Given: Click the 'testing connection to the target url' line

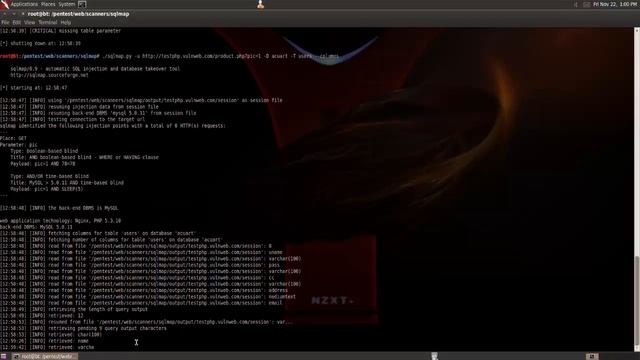Looking at the screenshot, I should [x=73, y=120].
